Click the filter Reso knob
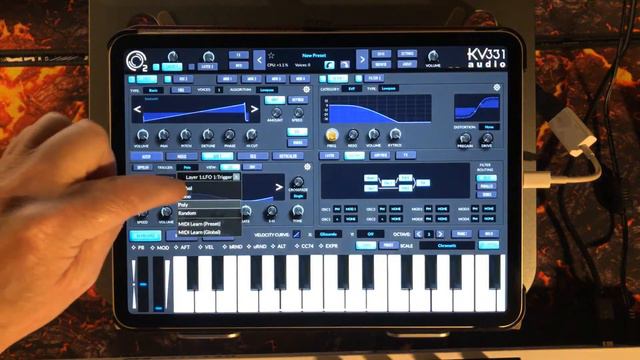The image size is (640, 360). (353, 134)
